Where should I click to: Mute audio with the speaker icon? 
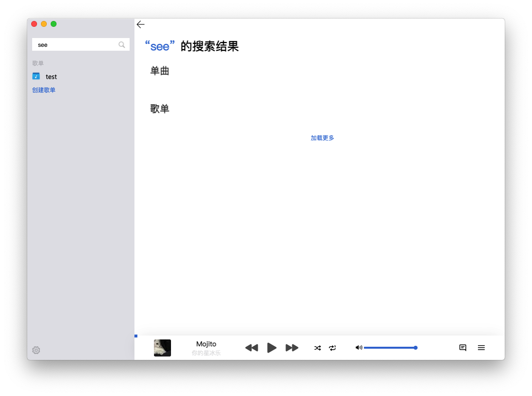click(359, 347)
